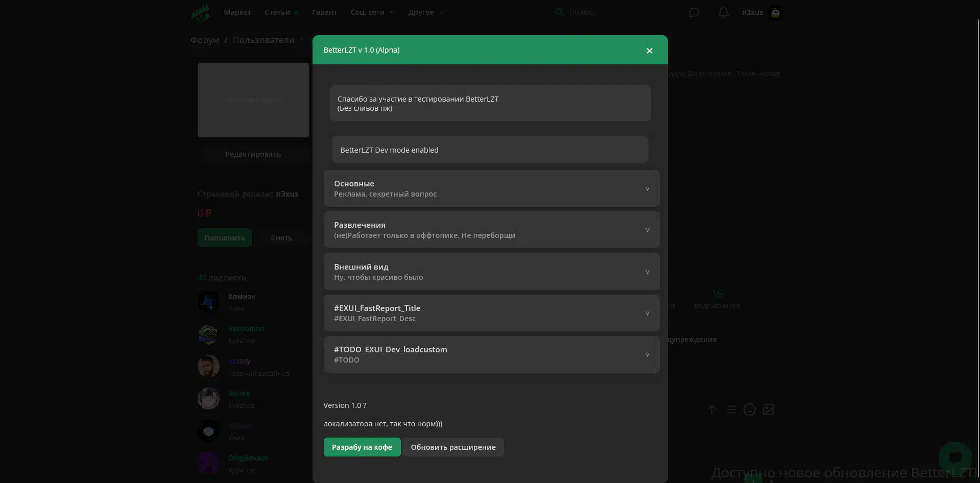Click Обновить расширение button
This screenshot has width=980, height=483.
(453, 447)
